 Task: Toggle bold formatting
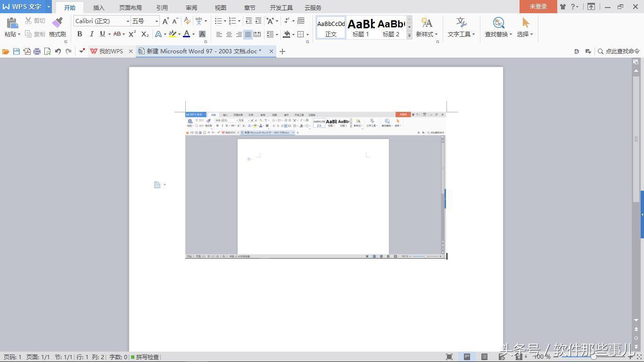[x=80, y=34]
